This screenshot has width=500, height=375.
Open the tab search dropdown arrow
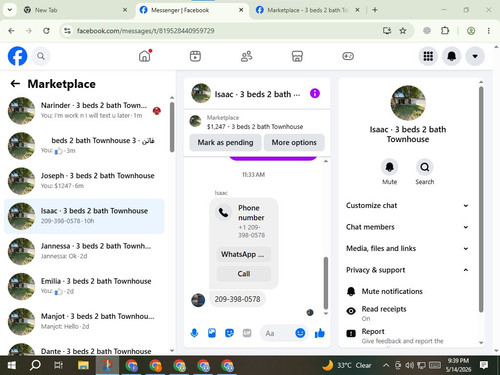click(x=10, y=10)
